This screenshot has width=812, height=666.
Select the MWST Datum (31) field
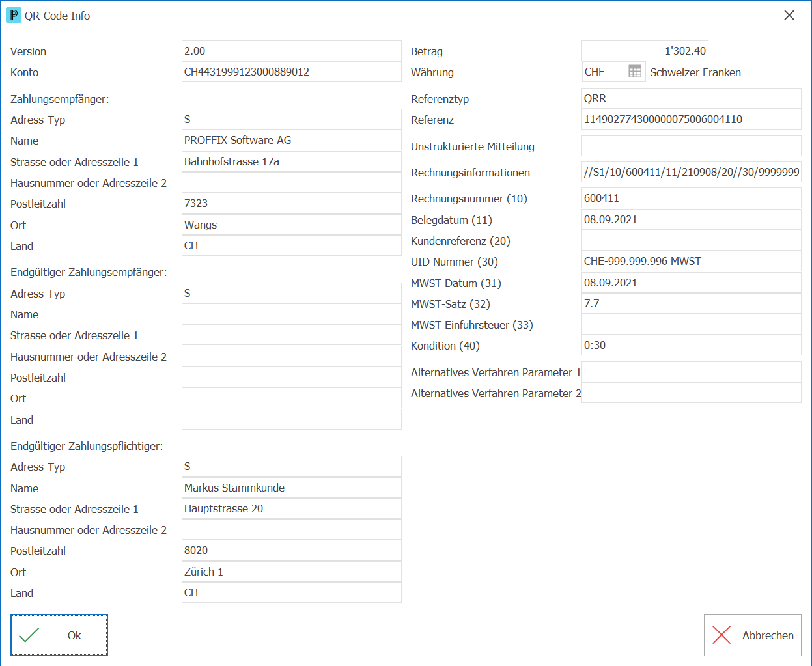[x=692, y=283]
